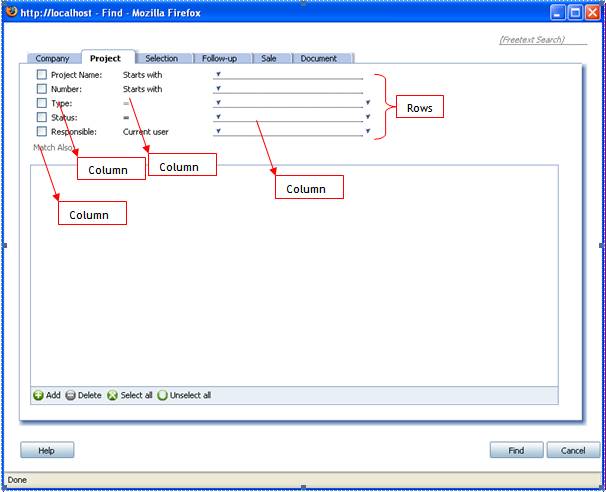The width and height of the screenshot is (606, 492).
Task: Enable the Type checkbox
Action: pyautogui.click(x=42, y=103)
